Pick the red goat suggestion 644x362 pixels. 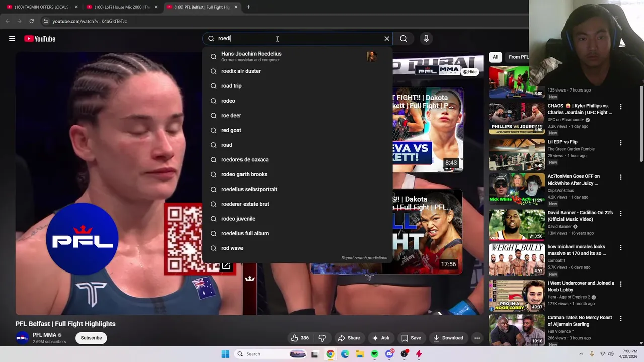[x=297, y=130]
